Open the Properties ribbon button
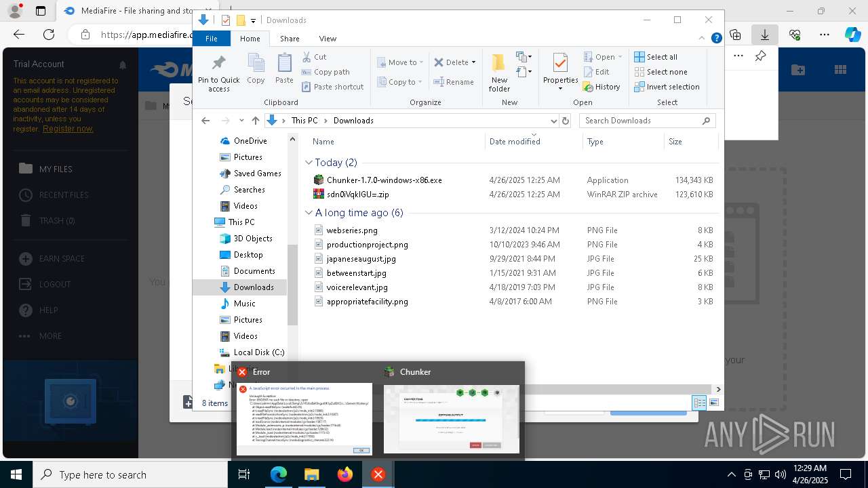The width and height of the screenshot is (868, 488). pos(560,73)
